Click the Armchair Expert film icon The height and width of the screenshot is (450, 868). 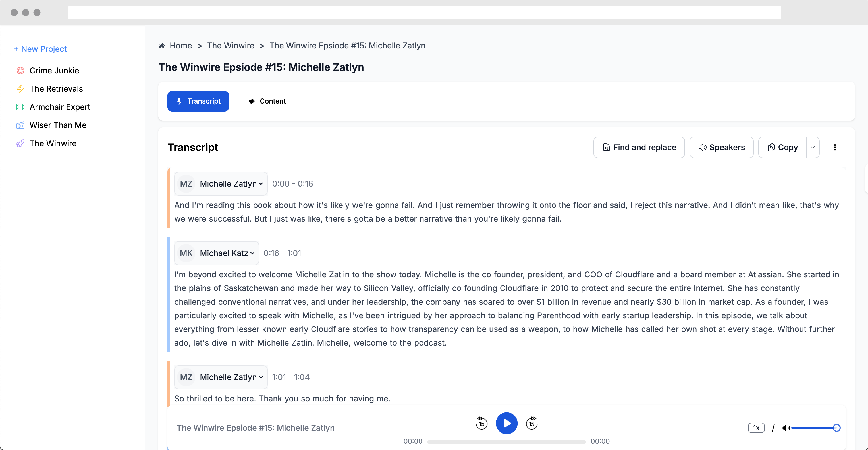click(20, 107)
